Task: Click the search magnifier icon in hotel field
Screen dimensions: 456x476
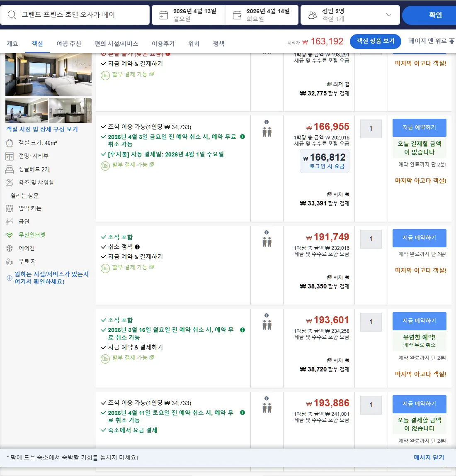Action: coord(12,15)
